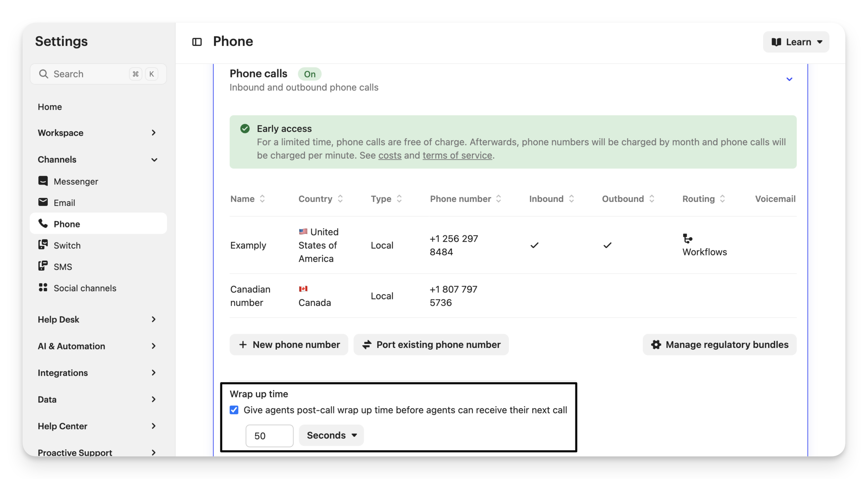Click the green On status badge
868x479 pixels.
pos(309,74)
